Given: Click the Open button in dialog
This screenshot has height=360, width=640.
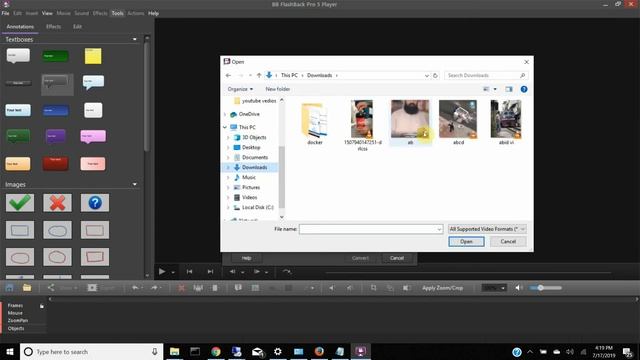Looking at the screenshot, I should pos(466,242).
